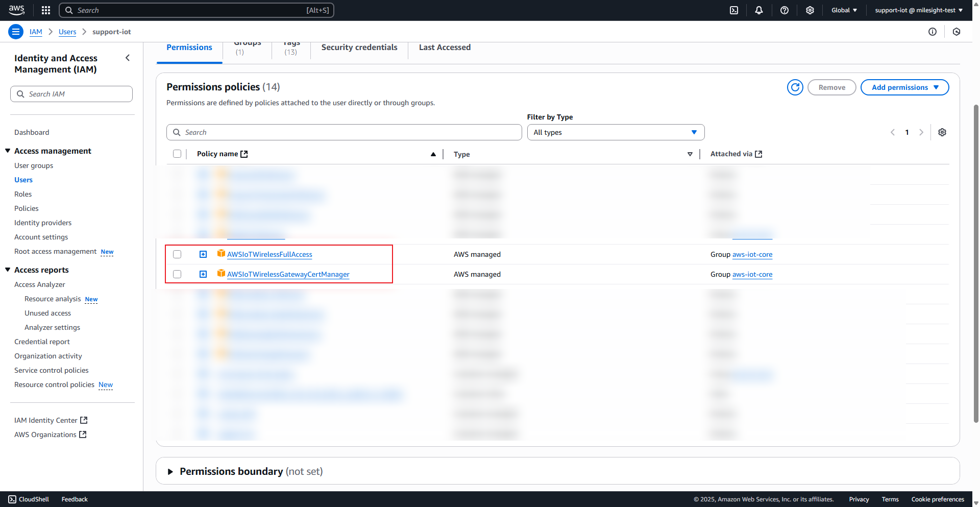Click the Attached via external link icon
The height and width of the screenshot is (507, 980).
(758, 154)
